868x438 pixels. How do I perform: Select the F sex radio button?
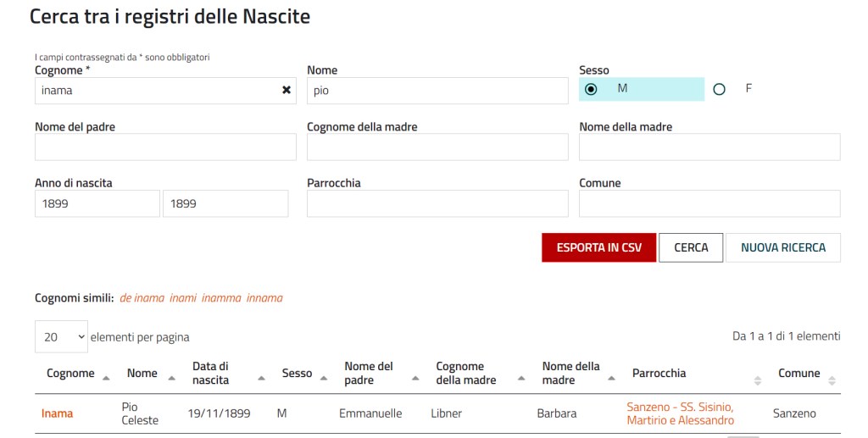[x=720, y=89]
